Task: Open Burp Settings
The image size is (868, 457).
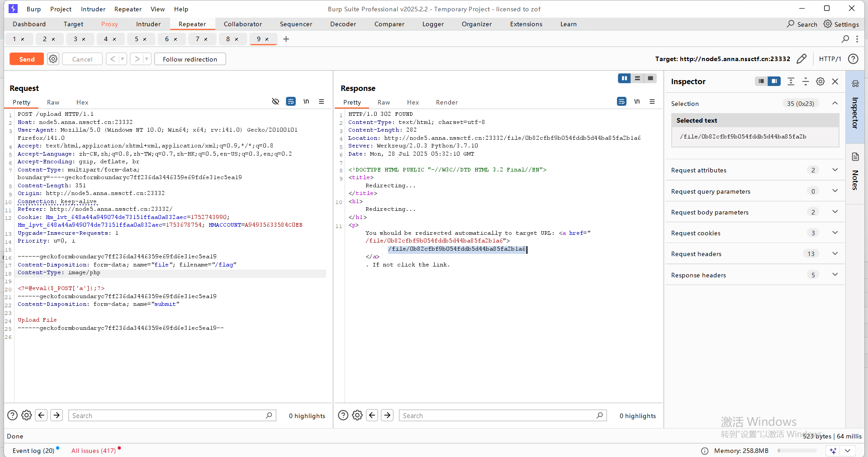Action: coord(841,24)
